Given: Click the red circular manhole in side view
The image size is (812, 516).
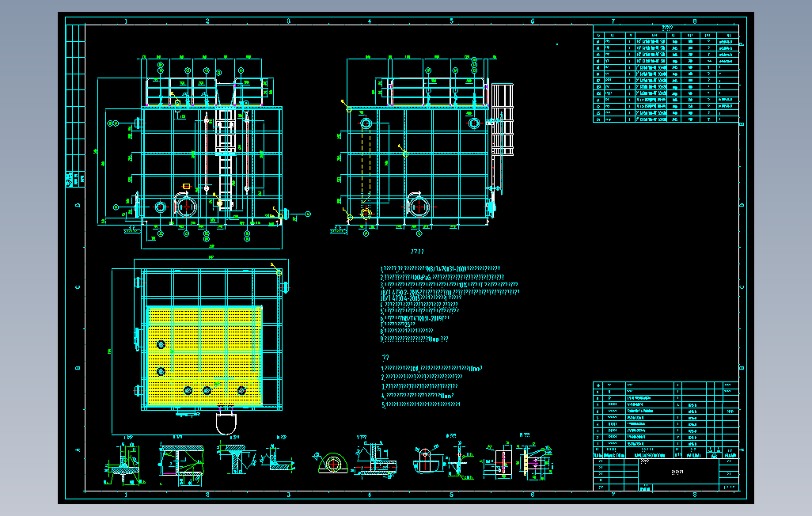Looking at the screenshot, I should point(419,207).
